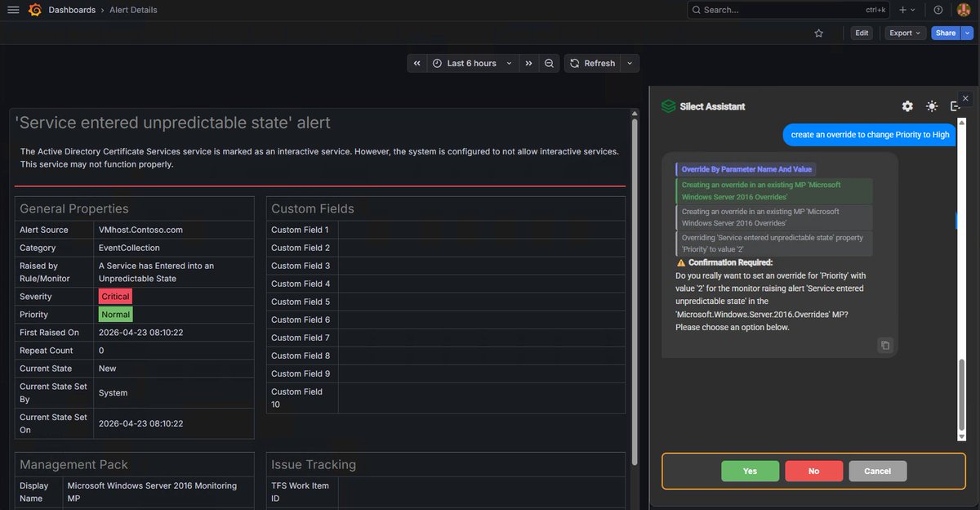
Task: Decline the override with No
Action: (x=813, y=471)
